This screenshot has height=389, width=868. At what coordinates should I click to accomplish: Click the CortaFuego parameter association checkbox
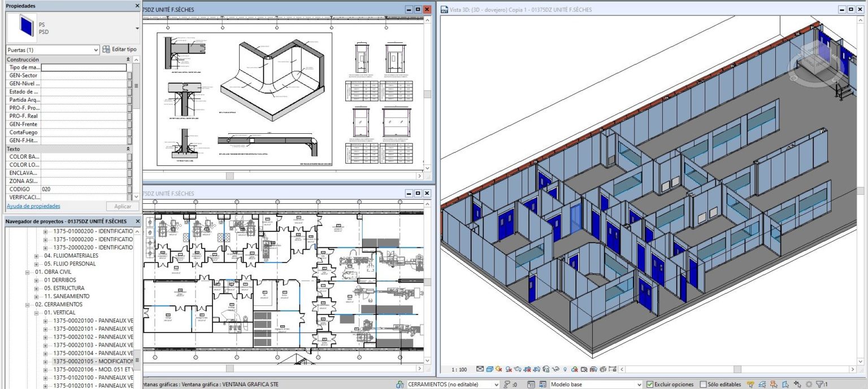129,132
